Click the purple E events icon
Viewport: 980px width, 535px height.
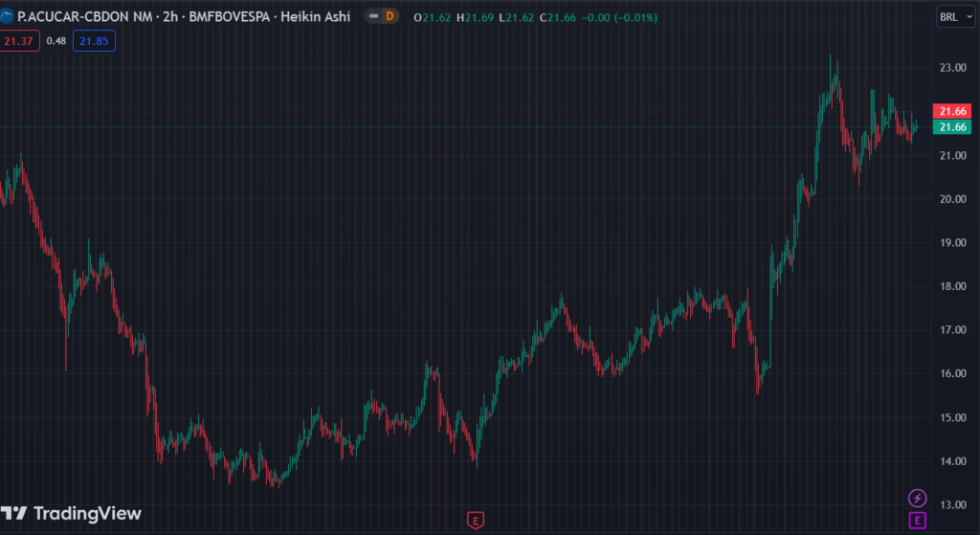917,520
